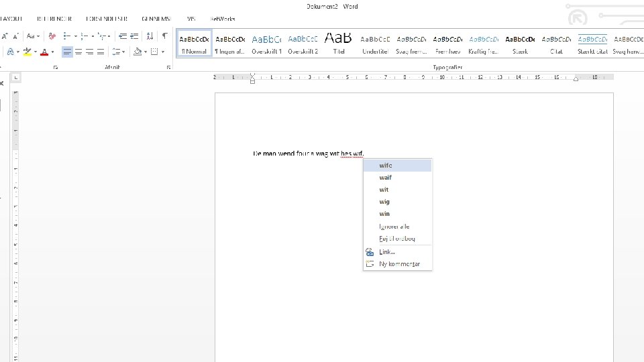
Task: Apply the 'Overskrift 1' style
Action: [266, 44]
